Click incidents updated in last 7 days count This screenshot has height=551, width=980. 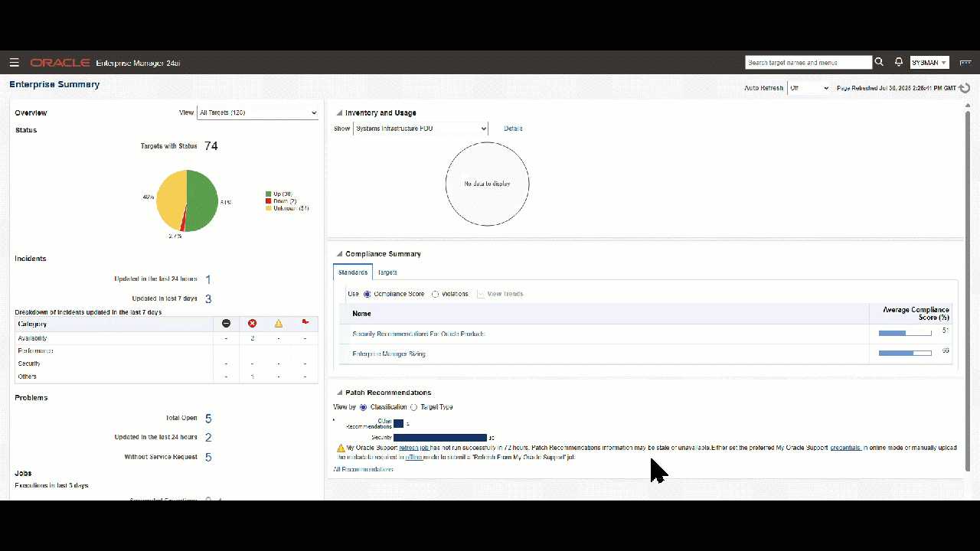point(208,299)
